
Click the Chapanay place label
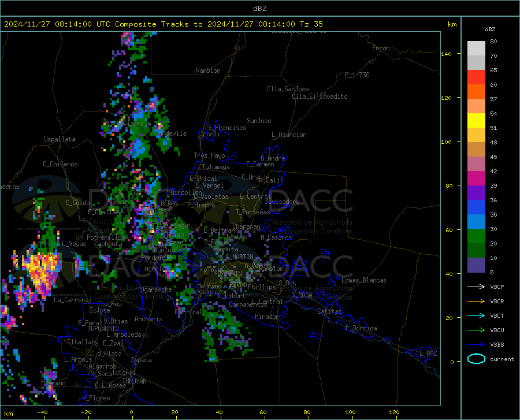(x=246, y=226)
